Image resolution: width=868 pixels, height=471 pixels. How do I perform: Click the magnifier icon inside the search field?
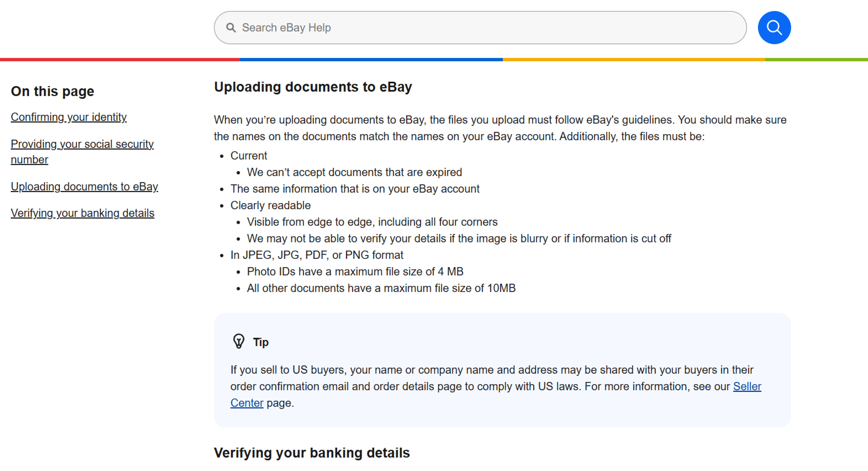click(x=231, y=28)
